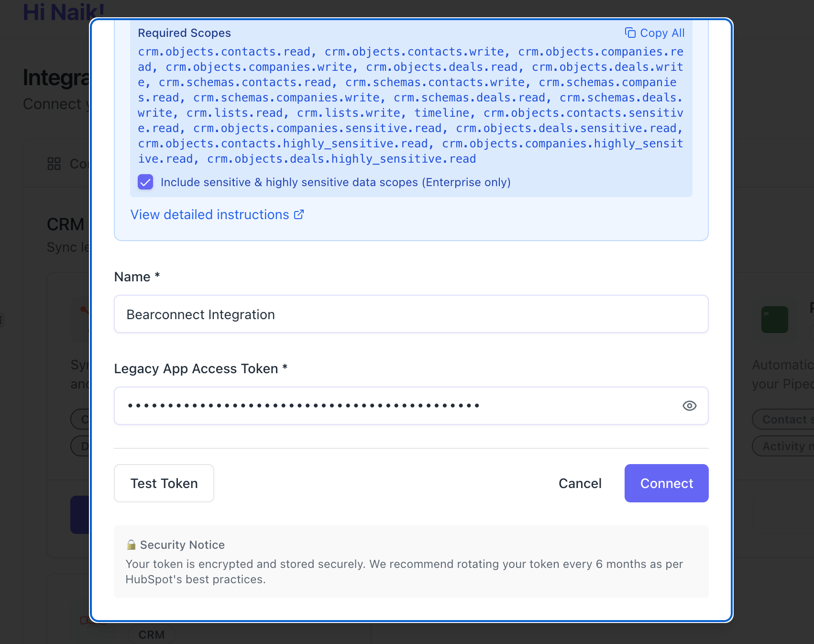The image size is (814, 644).
Task: Cancel the HubSpot connection dialog
Action: [x=580, y=483]
